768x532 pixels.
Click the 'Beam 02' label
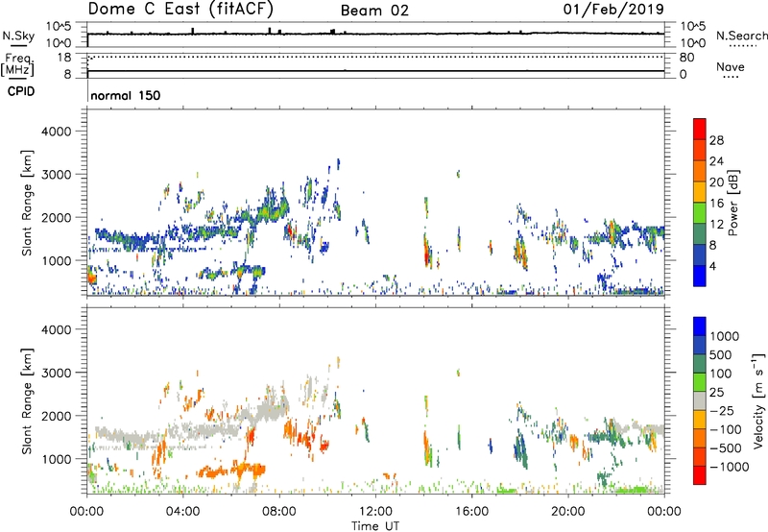click(374, 11)
